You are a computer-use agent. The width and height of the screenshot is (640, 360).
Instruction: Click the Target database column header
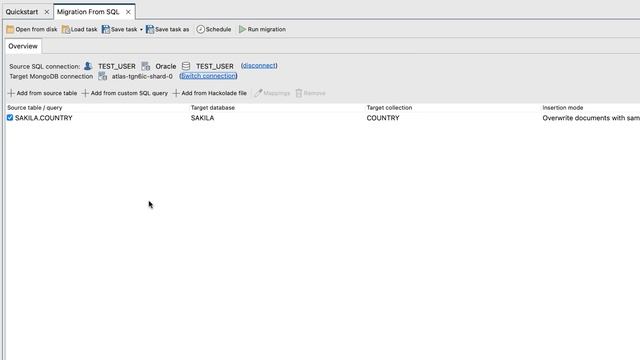[x=213, y=108]
